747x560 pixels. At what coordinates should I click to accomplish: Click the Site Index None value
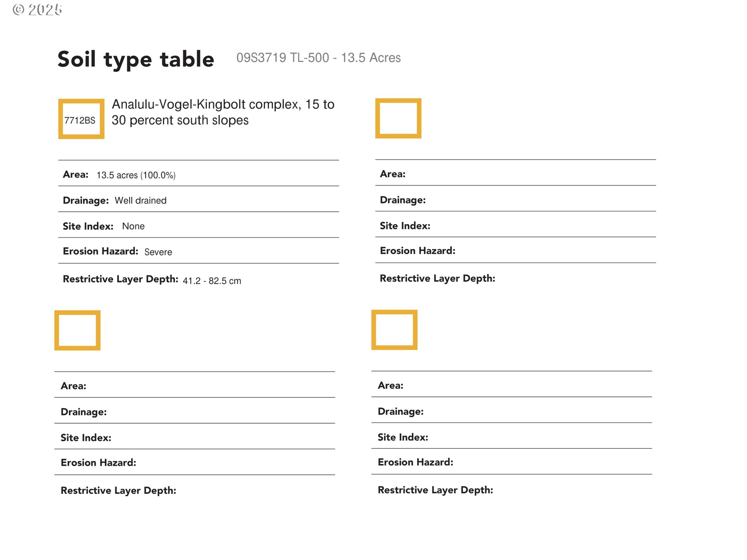point(133,226)
